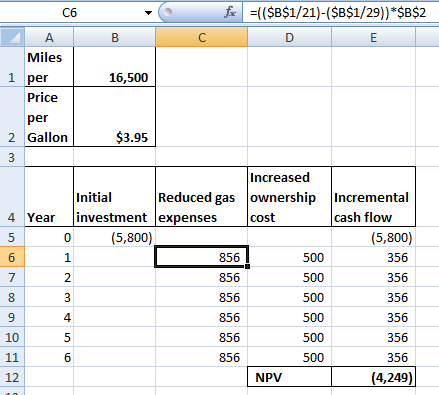Image resolution: width=439 pixels, height=395 pixels.
Task: Click the 'Incremental cash flow' header cell
Action: (373, 197)
